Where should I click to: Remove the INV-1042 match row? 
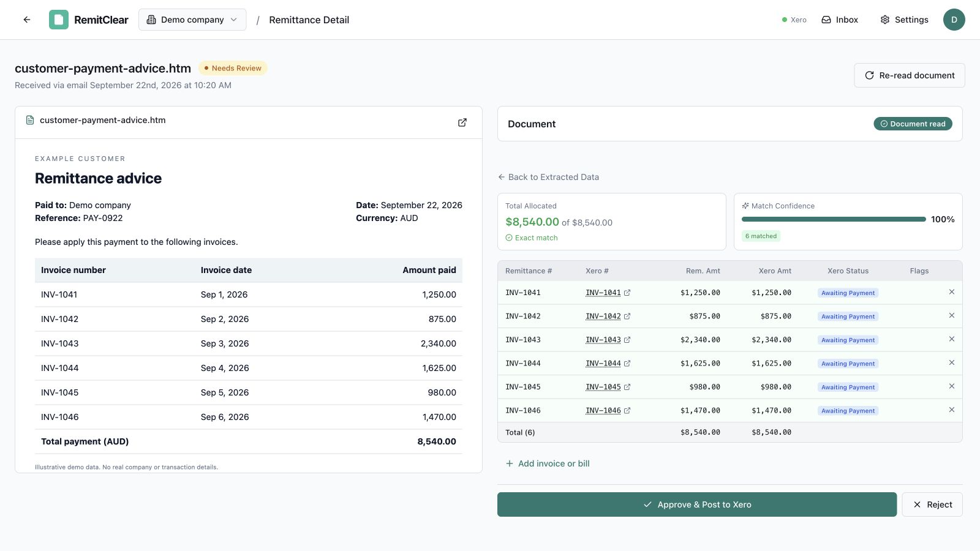pos(952,315)
